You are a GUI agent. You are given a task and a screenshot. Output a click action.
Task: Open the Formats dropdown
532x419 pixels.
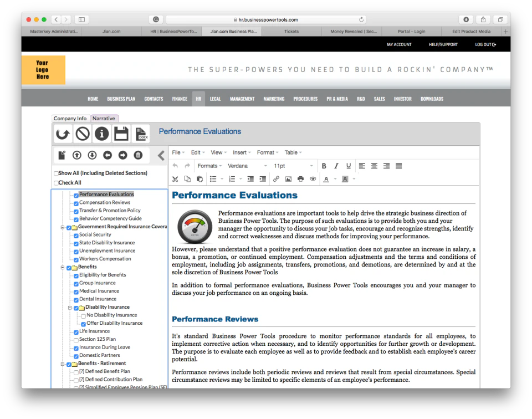[209, 165]
